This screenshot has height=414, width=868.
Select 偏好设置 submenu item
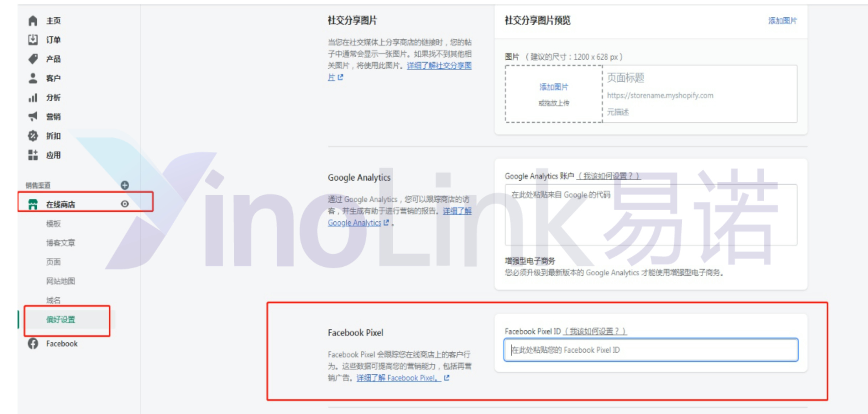coord(61,319)
